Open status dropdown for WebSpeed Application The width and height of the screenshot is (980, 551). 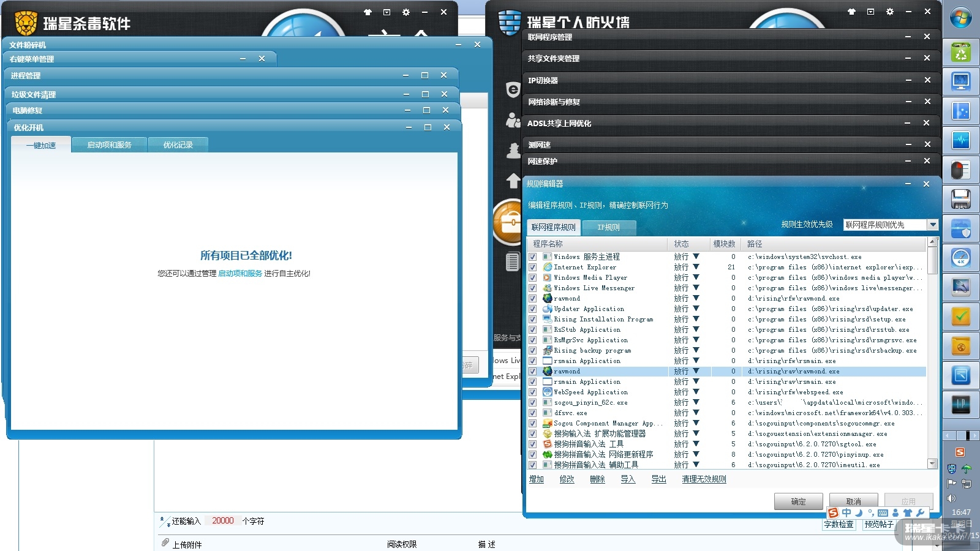click(x=696, y=392)
